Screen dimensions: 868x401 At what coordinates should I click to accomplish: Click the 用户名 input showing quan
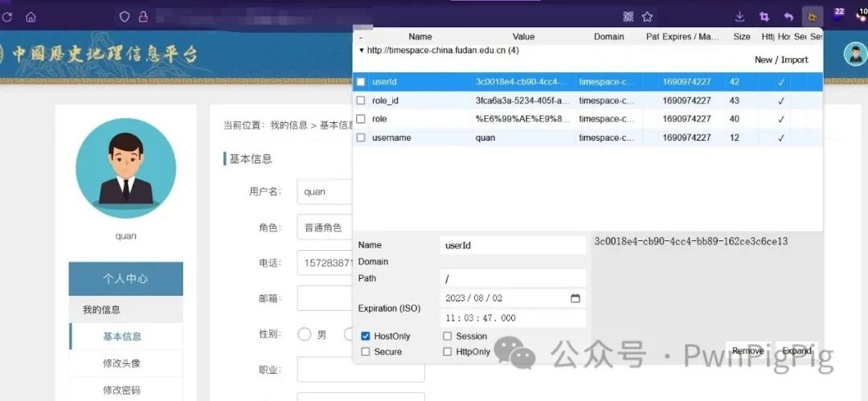[325, 192]
